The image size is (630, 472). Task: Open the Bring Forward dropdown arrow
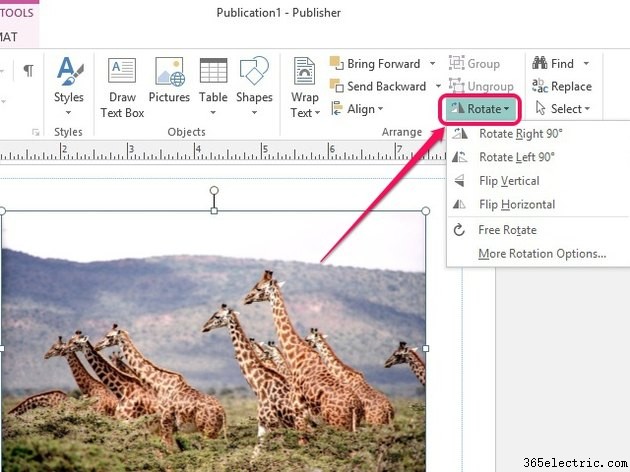coord(432,63)
